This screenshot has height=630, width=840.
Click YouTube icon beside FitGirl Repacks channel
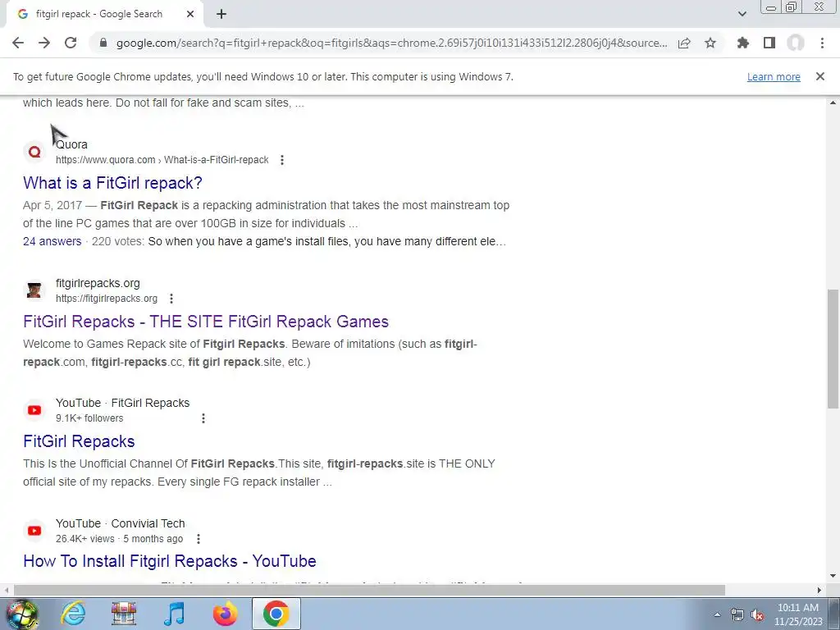[x=34, y=410]
